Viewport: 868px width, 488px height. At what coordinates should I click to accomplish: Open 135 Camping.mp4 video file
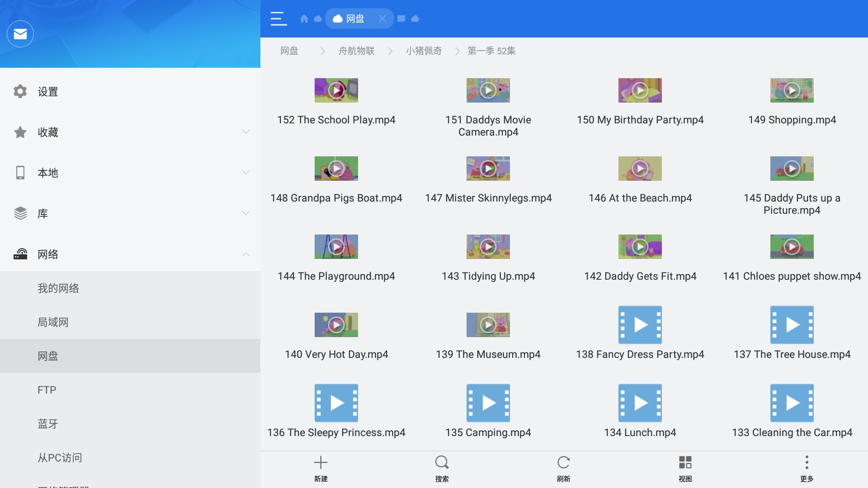click(x=488, y=403)
